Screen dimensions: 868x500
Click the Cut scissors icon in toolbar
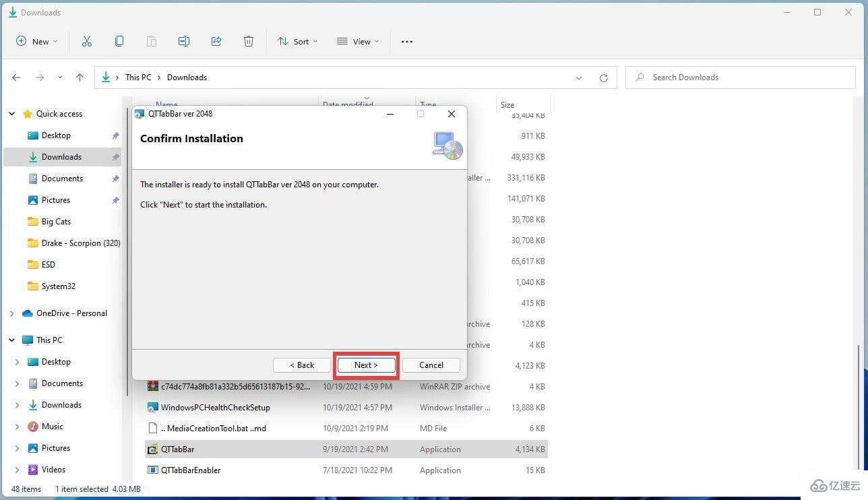86,41
